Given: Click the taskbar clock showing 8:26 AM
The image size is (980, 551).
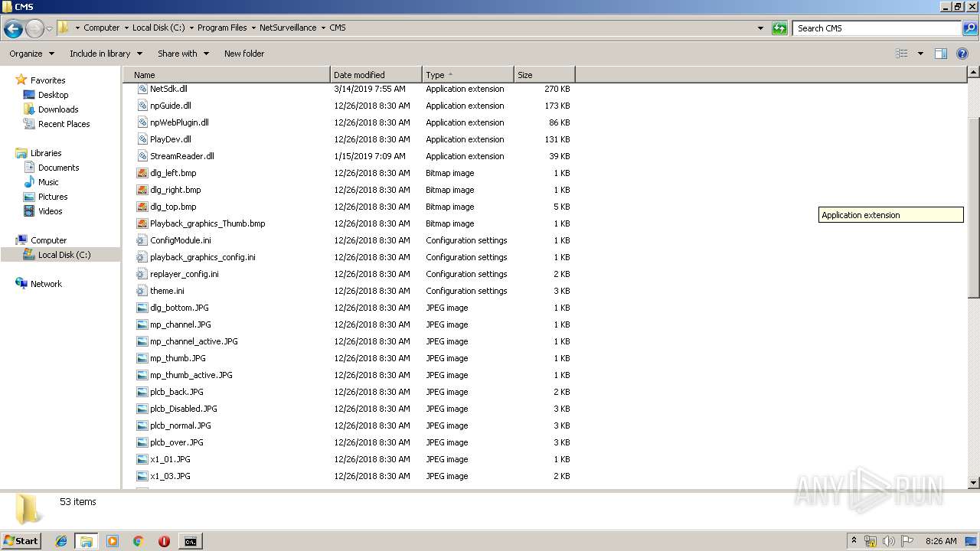Looking at the screenshot, I should tap(941, 541).
